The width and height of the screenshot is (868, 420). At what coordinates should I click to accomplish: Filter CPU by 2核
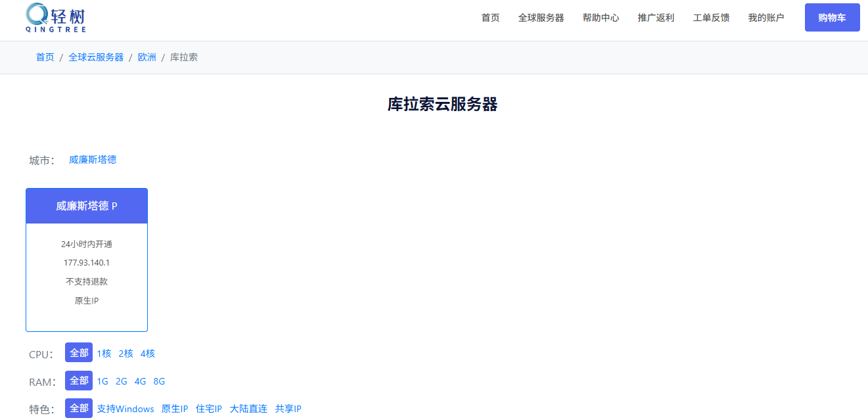[126, 354]
